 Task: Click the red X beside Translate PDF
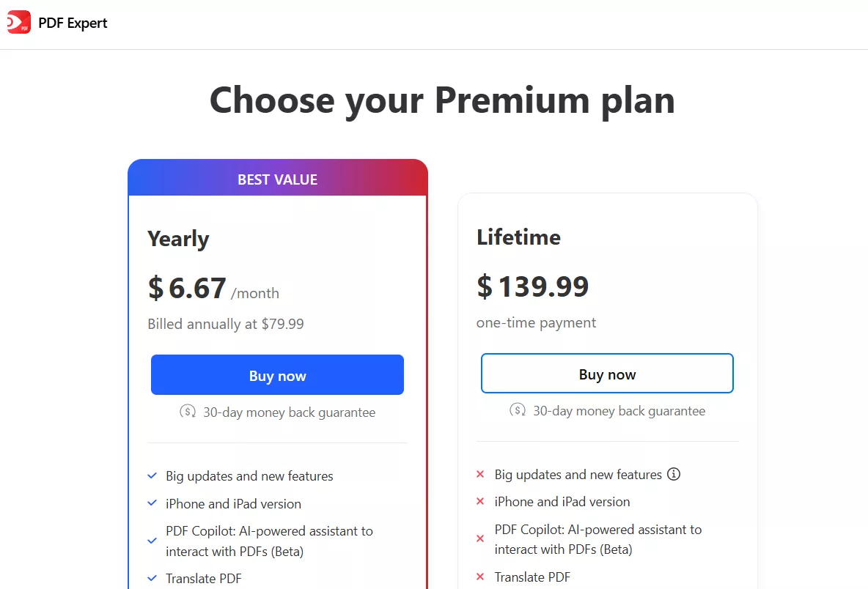click(x=481, y=577)
